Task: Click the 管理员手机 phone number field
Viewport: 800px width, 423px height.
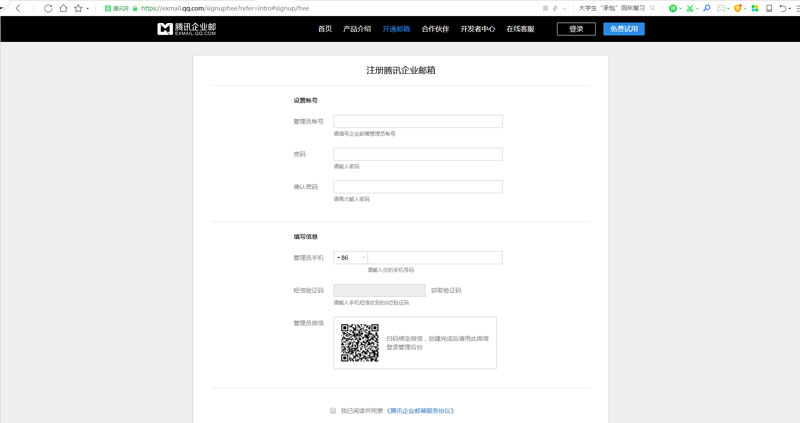Action: pos(435,258)
